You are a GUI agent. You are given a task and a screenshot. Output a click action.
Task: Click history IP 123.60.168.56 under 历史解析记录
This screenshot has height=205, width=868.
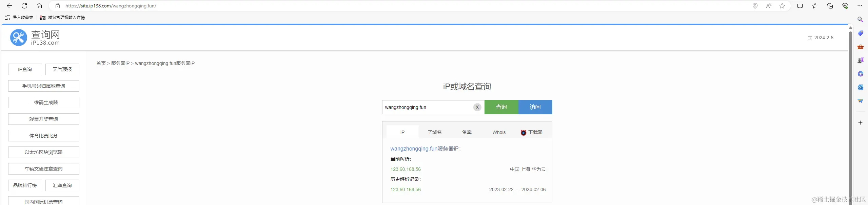pyautogui.click(x=406, y=189)
